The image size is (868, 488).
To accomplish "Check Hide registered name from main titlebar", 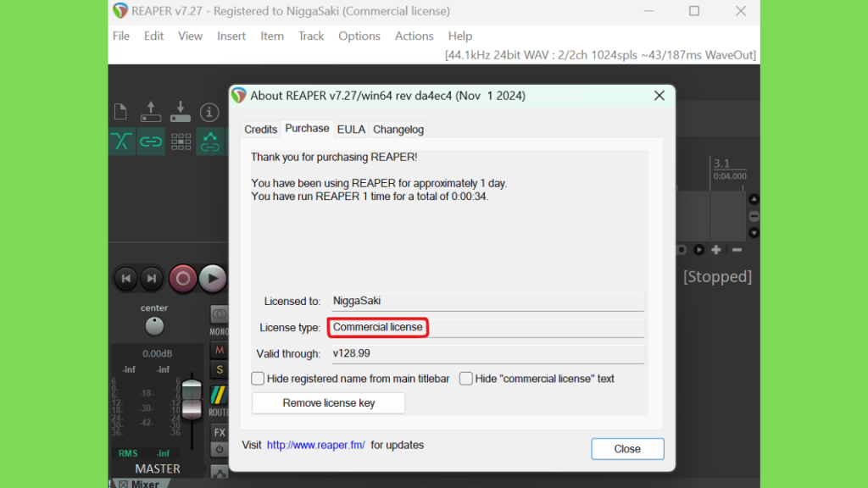I will tap(258, 379).
